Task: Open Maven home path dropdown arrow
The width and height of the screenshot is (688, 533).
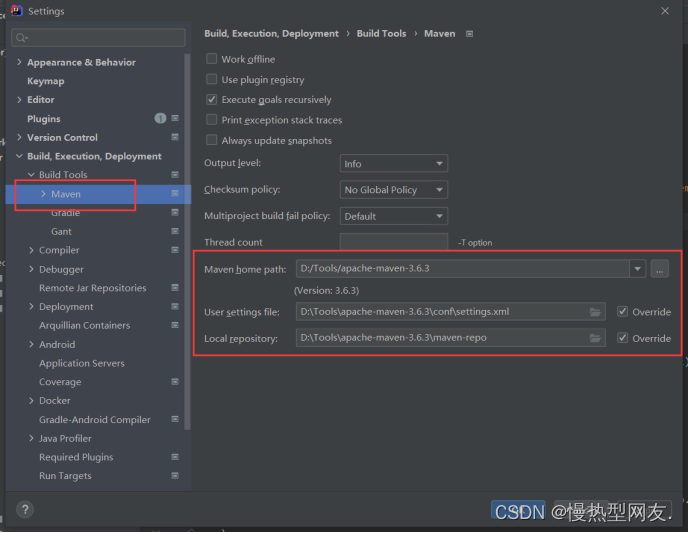Action: (x=638, y=268)
